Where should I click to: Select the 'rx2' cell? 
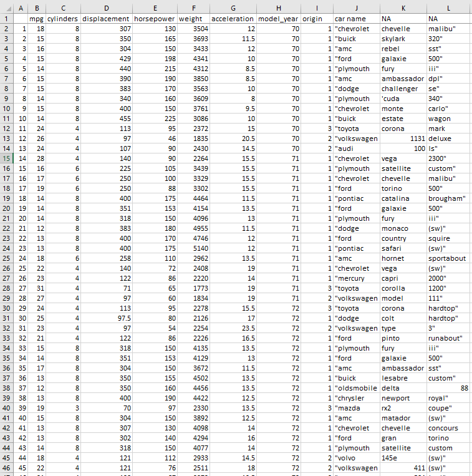pos(403,408)
